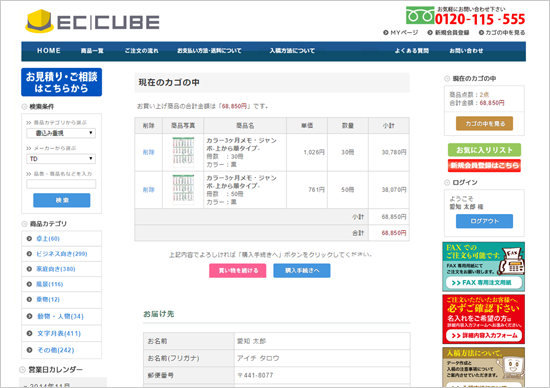Click the orange カゴの中を見る button
The image size is (550, 388).
pos(484,123)
